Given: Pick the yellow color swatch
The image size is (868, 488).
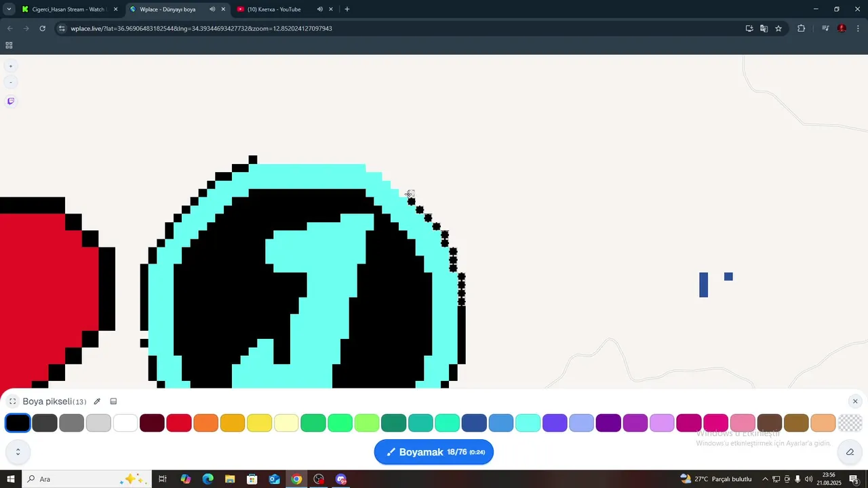Looking at the screenshot, I should [x=260, y=423].
